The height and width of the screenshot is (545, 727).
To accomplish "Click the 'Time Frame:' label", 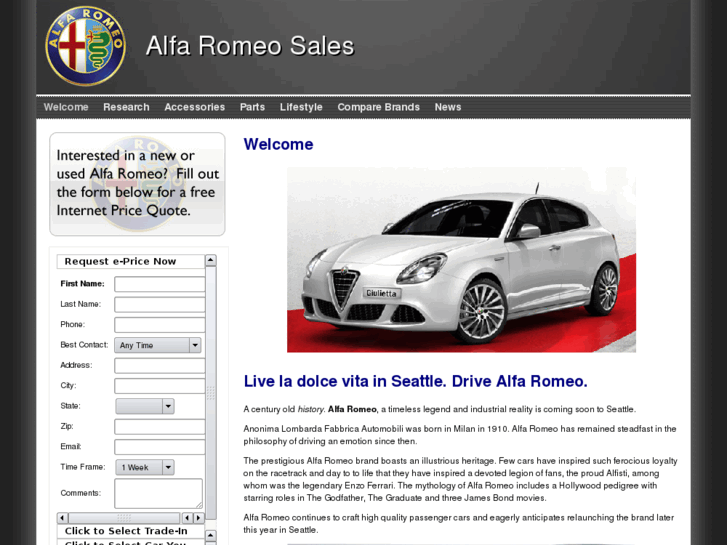I will (x=83, y=467).
